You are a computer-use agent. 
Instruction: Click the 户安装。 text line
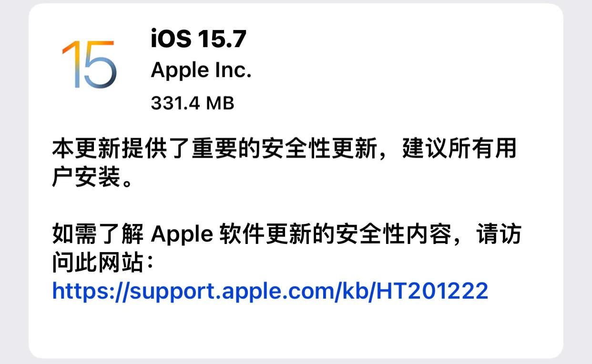[x=92, y=178]
